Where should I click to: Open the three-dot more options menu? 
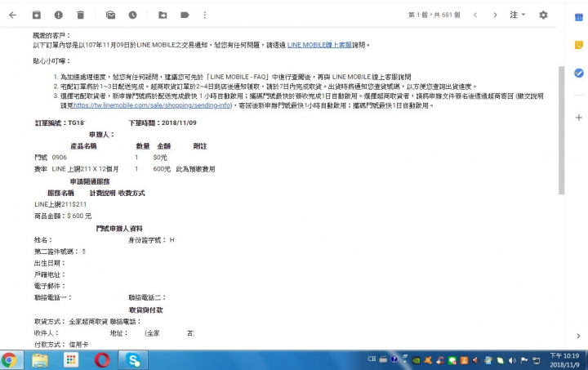pyautogui.click(x=205, y=15)
